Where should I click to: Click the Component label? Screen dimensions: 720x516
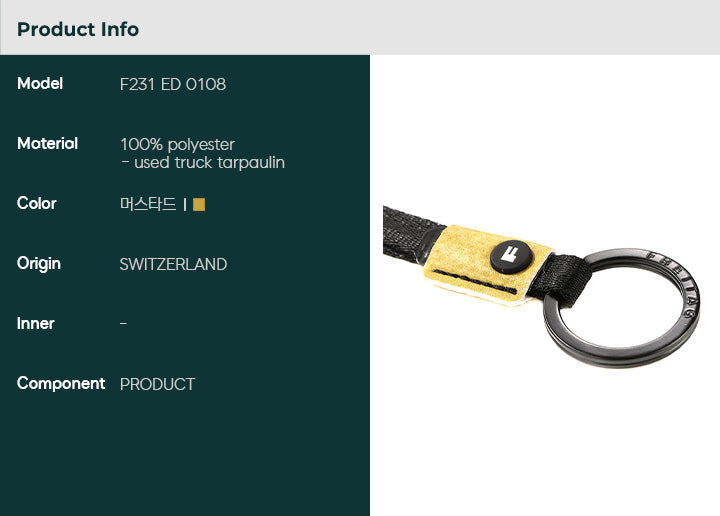pos(61,383)
